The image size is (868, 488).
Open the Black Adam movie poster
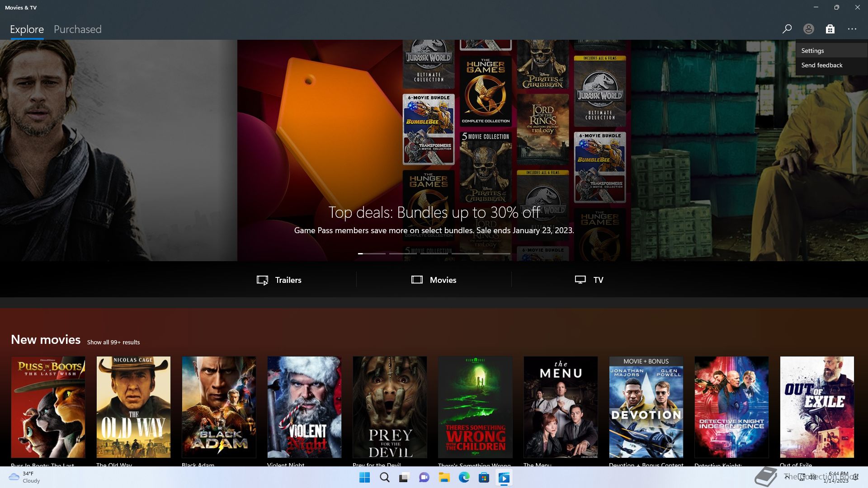(219, 407)
